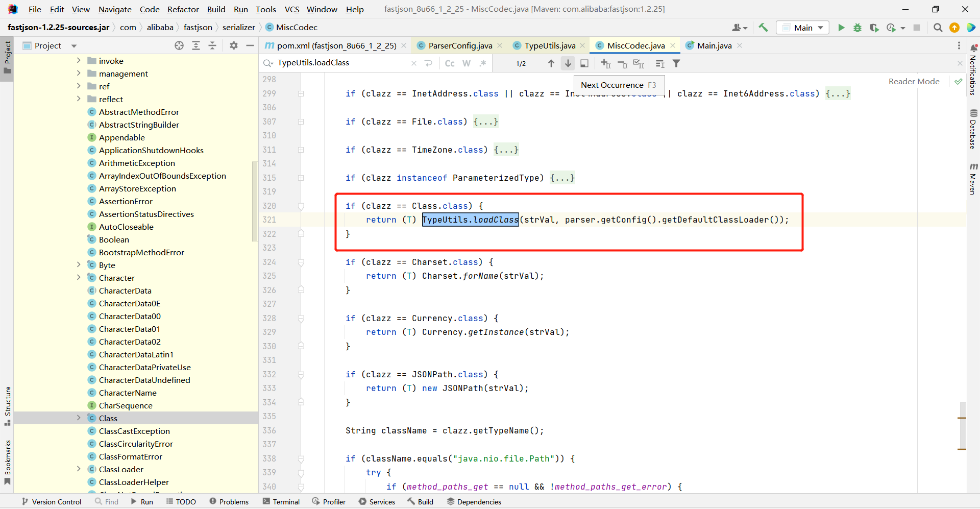
Task: Start debugging with the bug icon
Action: pyautogui.click(x=857, y=28)
